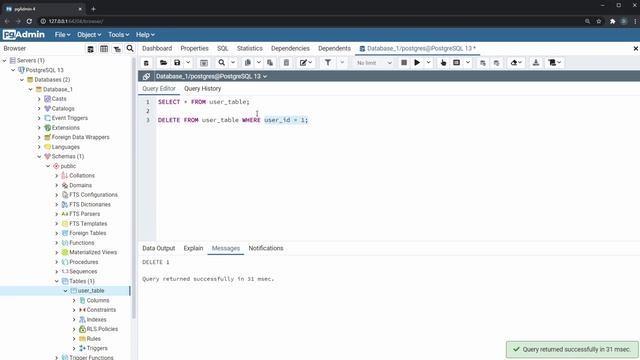Expand the Find options dropdown
This screenshot has width=640, height=360.
233,63
